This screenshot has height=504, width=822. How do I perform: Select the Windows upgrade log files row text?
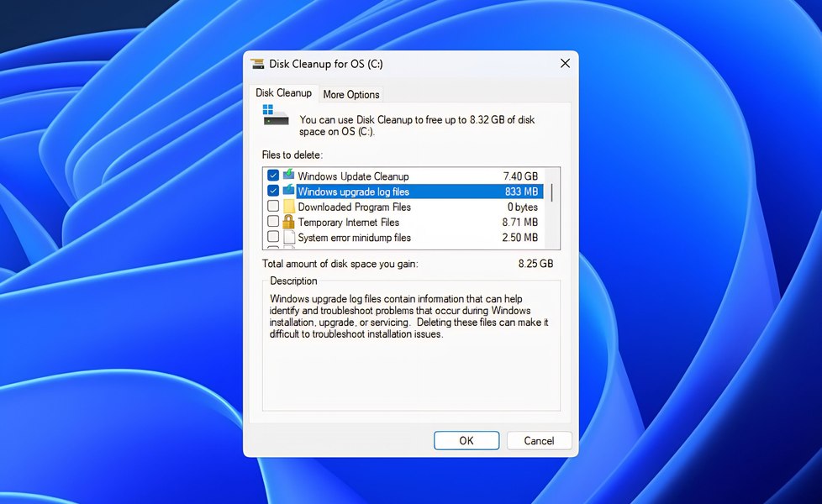tap(353, 192)
